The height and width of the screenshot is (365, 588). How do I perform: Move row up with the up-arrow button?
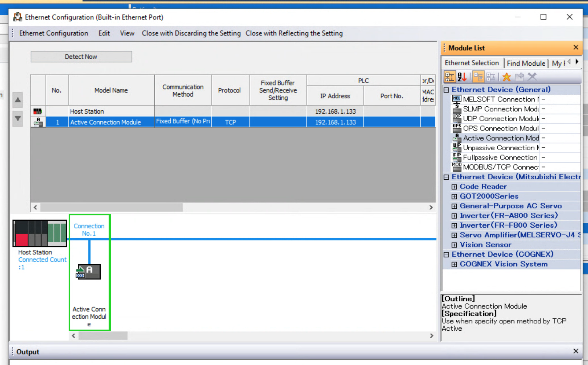(18, 100)
